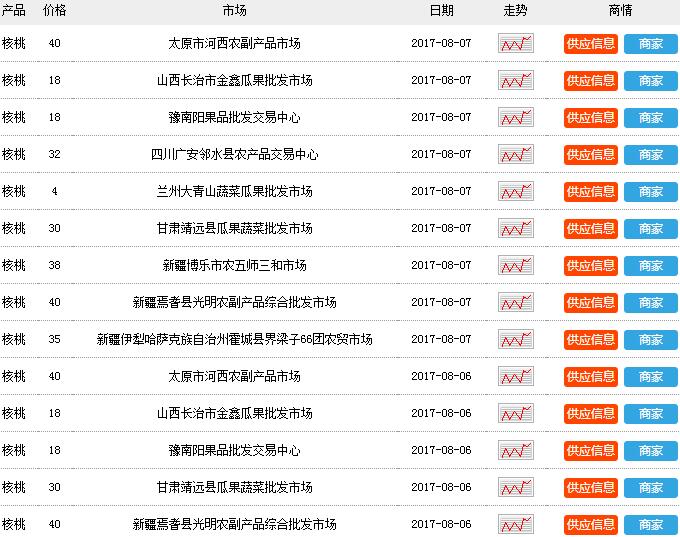Open trend icon for 甘肃靖远县瓜果蔬菜批发市场 on 2017-08-07

point(515,228)
